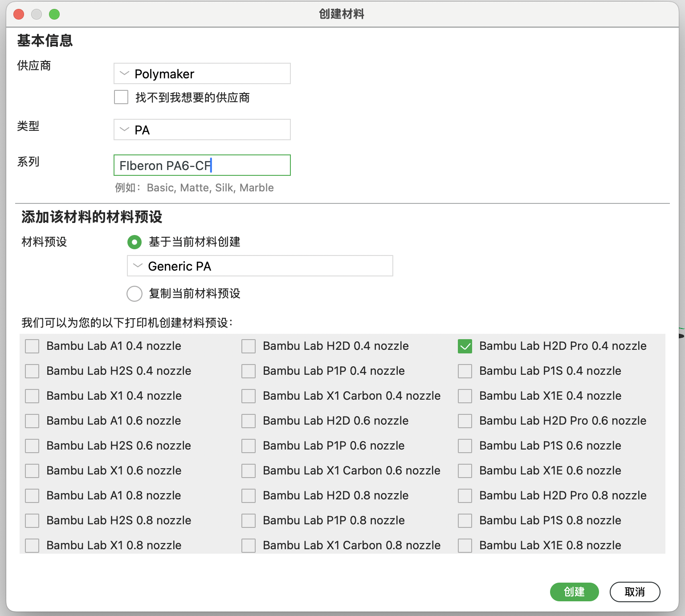This screenshot has width=685, height=616.
Task: Check Bambu Lab A1 0.4 nozzle
Action: coord(32,346)
